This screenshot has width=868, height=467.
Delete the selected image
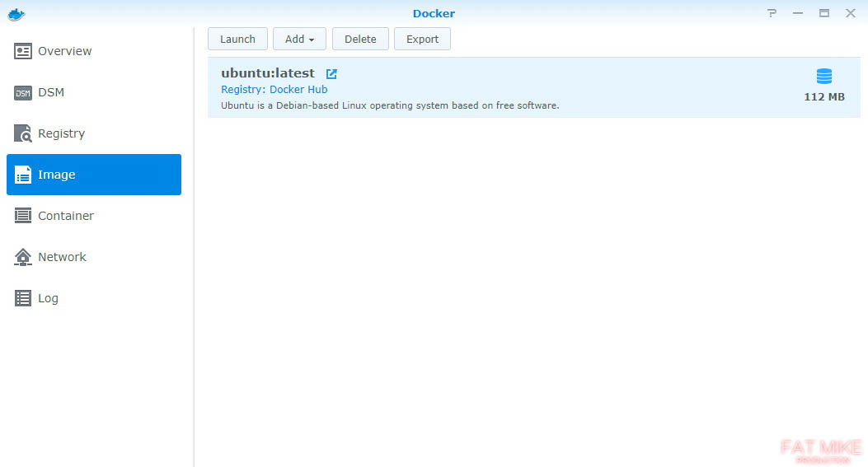(x=360, y=40)
